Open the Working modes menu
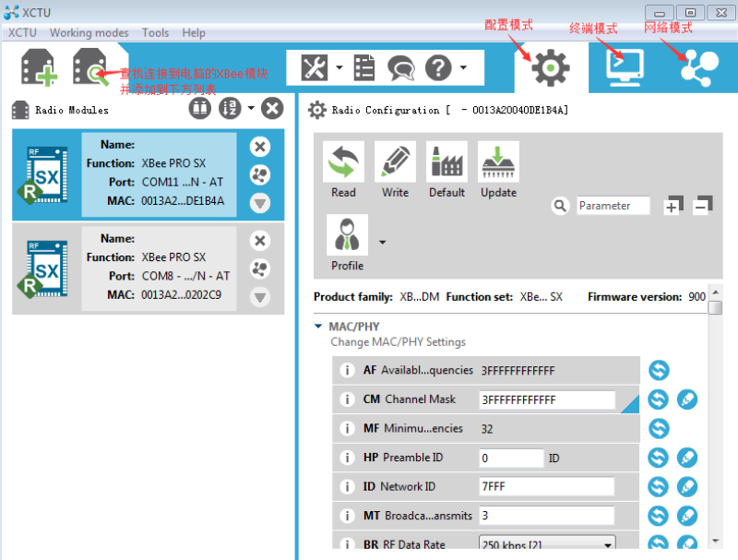The height and width of the screenshot is (560, 738). click(x=89, y=33)
